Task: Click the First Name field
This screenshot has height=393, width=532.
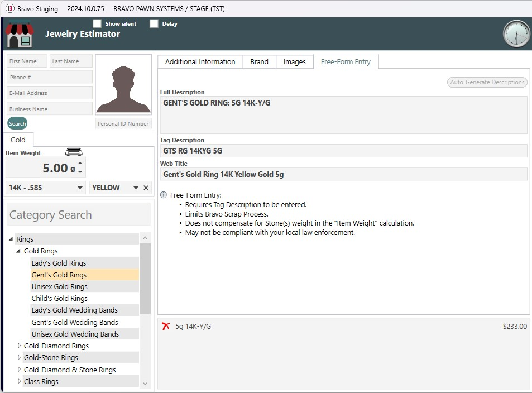Action: pos(27,61)
